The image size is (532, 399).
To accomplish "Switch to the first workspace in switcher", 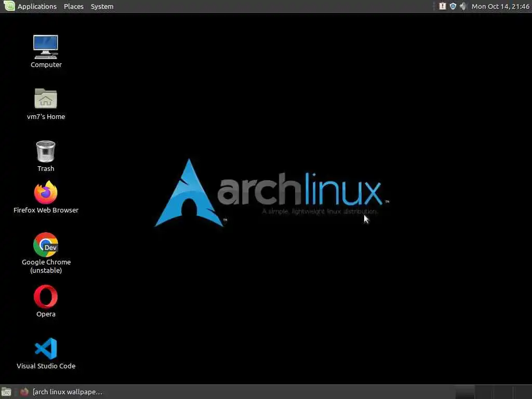I will pyautogui.click(x=465, y=392).
